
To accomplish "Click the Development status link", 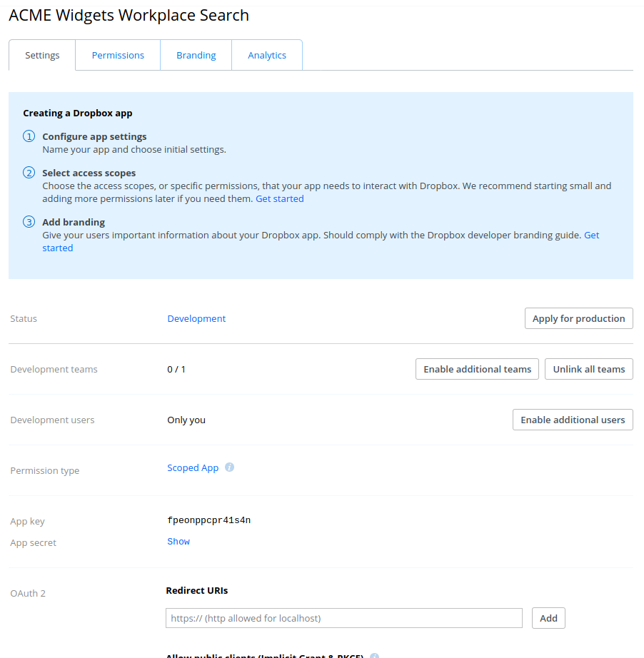I will pyautogui.click(x=196, y=319).
